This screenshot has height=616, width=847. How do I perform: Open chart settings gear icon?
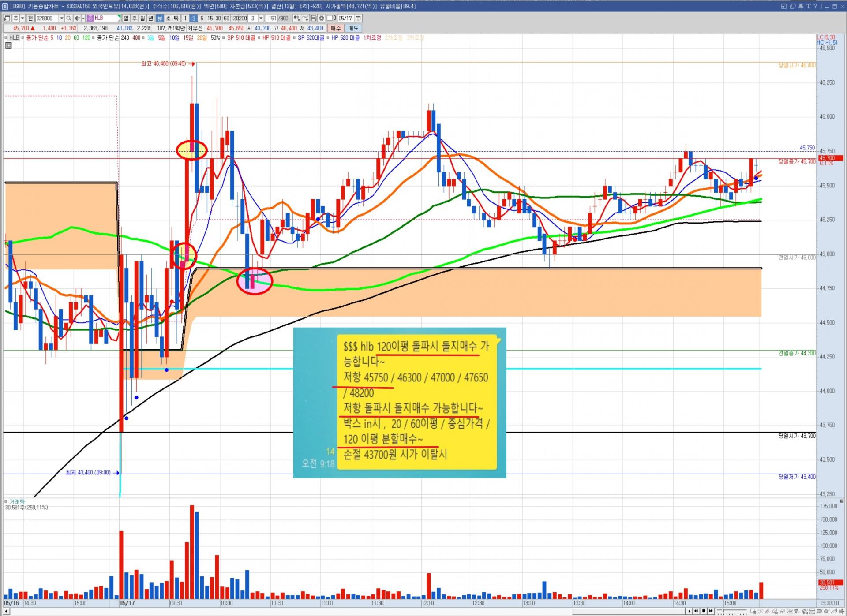322,18
